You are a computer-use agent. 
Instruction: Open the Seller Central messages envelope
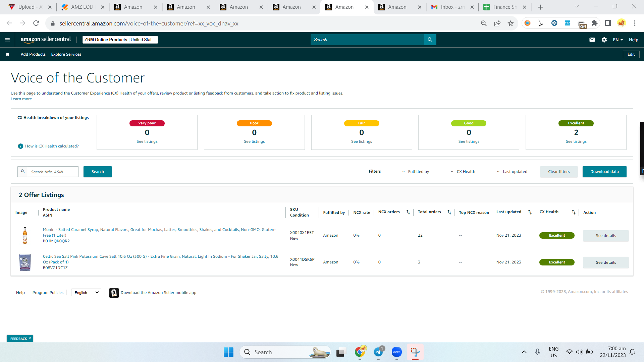(x=592, y=40)
